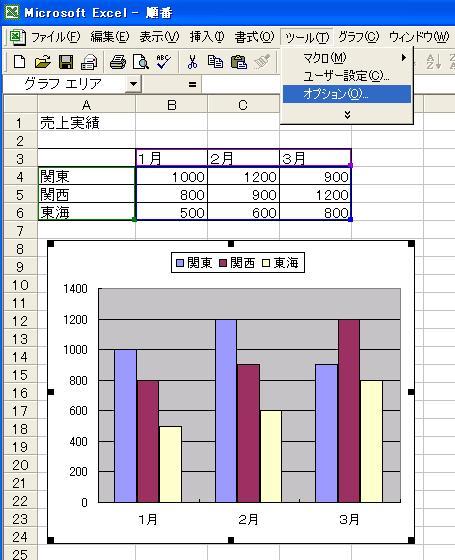
Task: Click the 関西 legend color key
Action: 223,263
